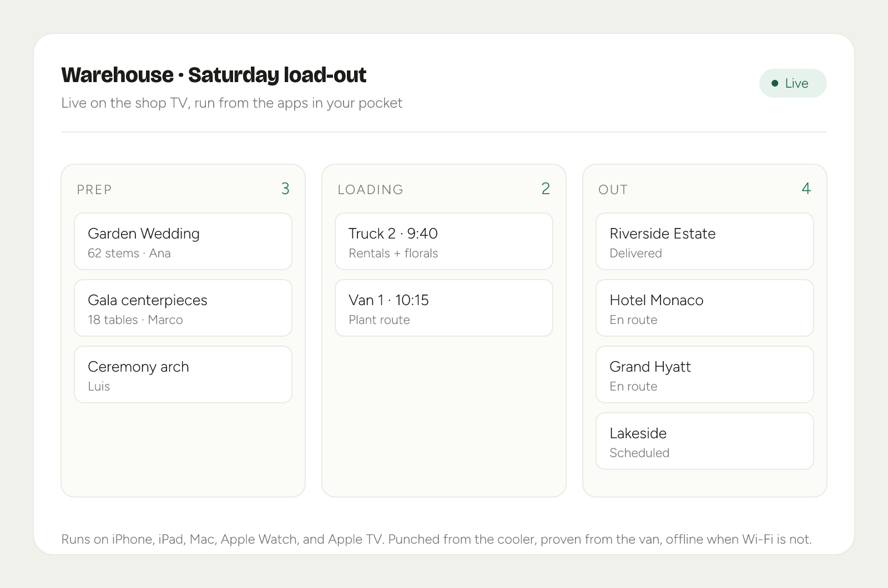This screenshot has height=588, width=888.
Task: Click the green Live indicator dot
Action: tap(775, 83)
